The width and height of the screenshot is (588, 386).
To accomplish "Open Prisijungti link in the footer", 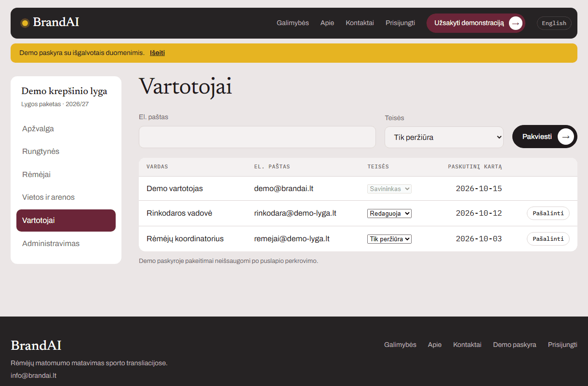I will pos(562,345).
